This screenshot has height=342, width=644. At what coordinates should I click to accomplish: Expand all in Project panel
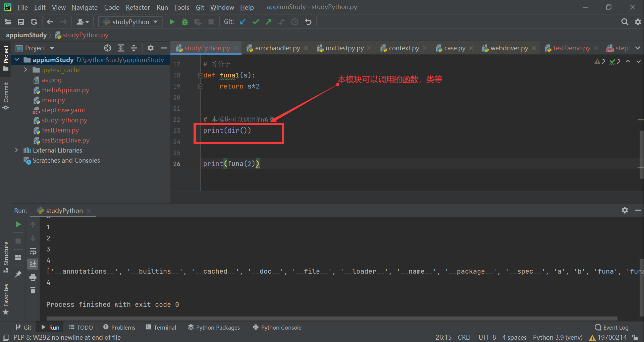(x=121, y=48)
